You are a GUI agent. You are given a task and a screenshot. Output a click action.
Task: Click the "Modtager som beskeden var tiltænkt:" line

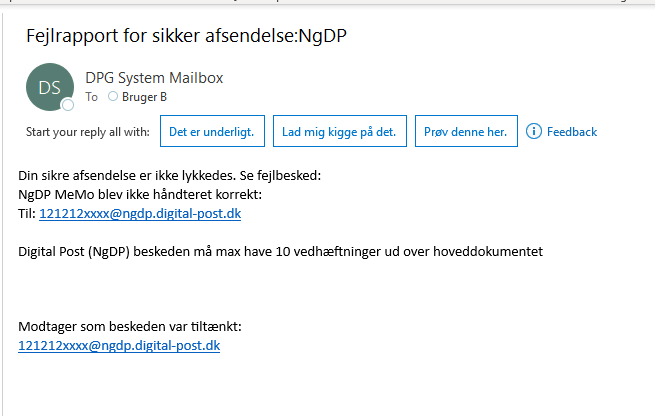tap(130, 327)
